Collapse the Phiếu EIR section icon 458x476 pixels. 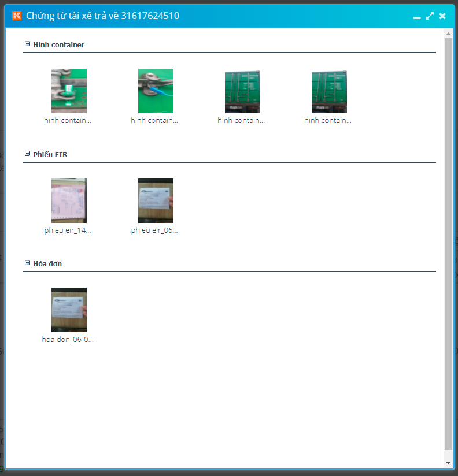point(27,154)
